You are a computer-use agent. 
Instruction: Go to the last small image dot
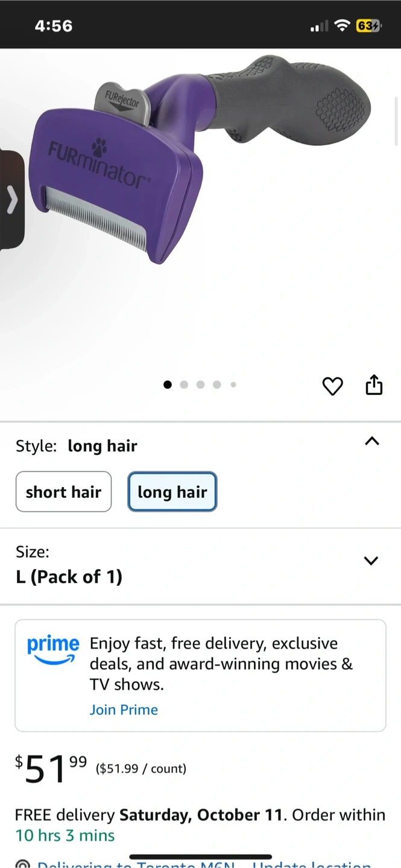pyautogui.click(x=233, y=385)
